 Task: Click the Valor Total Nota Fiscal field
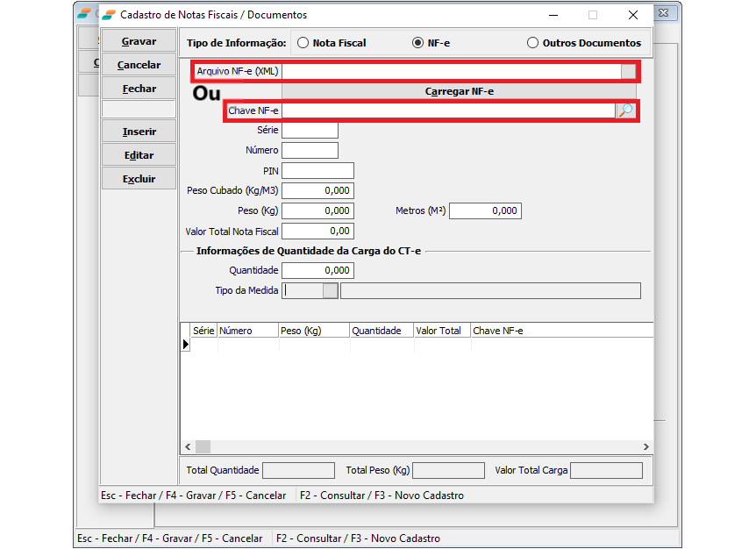(317, 232)
